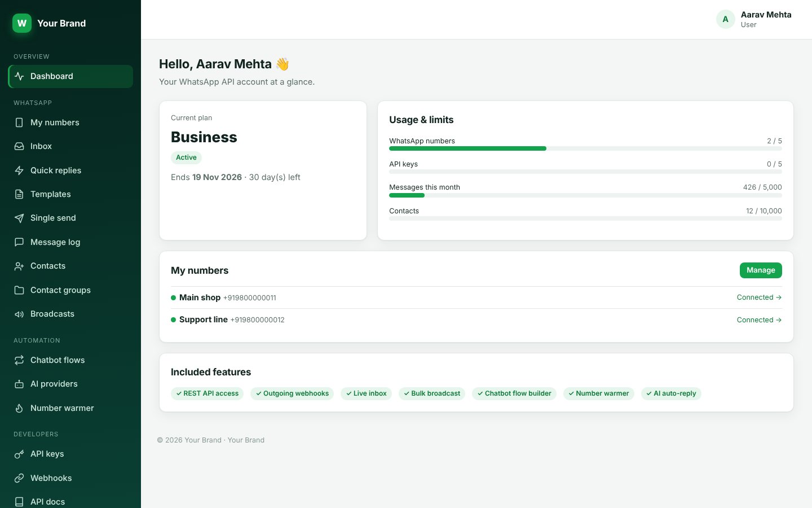
Task: Click the API docs book icon
Action: tap(19, 502)
